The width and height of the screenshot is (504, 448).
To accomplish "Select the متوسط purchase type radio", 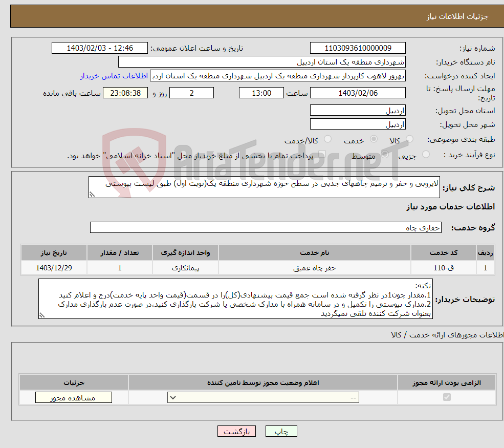I will [x=385, y=155].
